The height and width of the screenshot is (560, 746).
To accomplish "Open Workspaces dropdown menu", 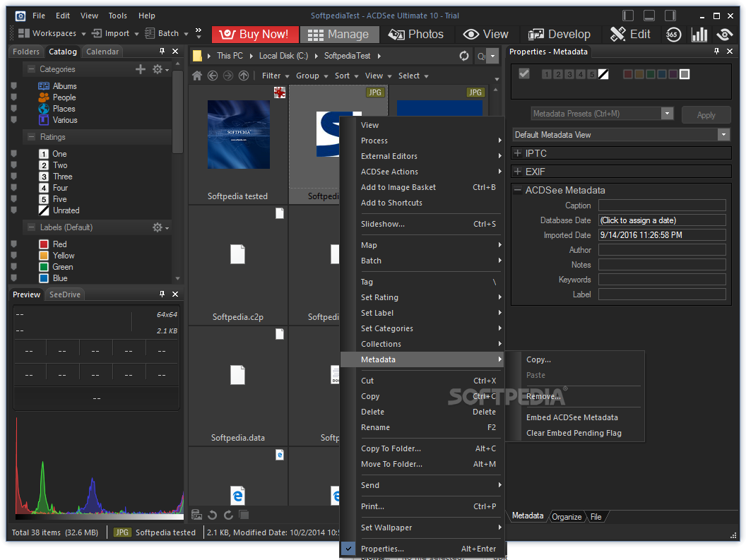I will (52, 33).
